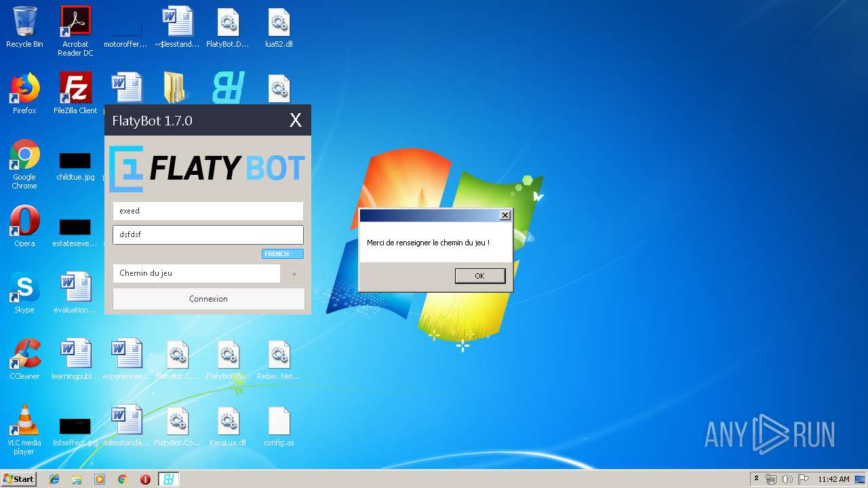This screenshot has width=868, height=488.
Task: Open the Recycle Bin desktop icon
Action: 24,27
